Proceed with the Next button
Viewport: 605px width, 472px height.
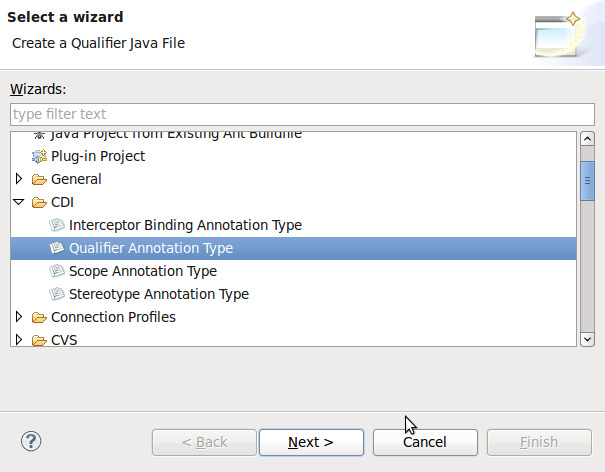point(311,442)
